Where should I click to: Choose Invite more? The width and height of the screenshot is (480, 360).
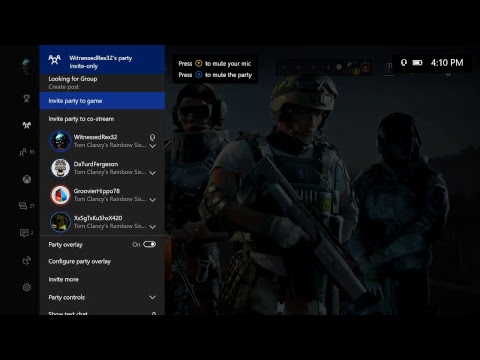click(x=102, y=279)
